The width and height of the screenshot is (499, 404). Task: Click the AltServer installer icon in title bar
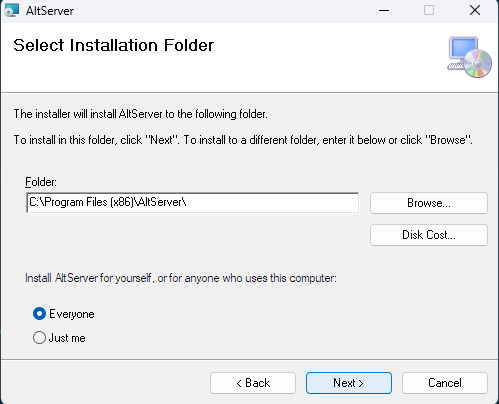pyautogui.click(x=12, y=10)
